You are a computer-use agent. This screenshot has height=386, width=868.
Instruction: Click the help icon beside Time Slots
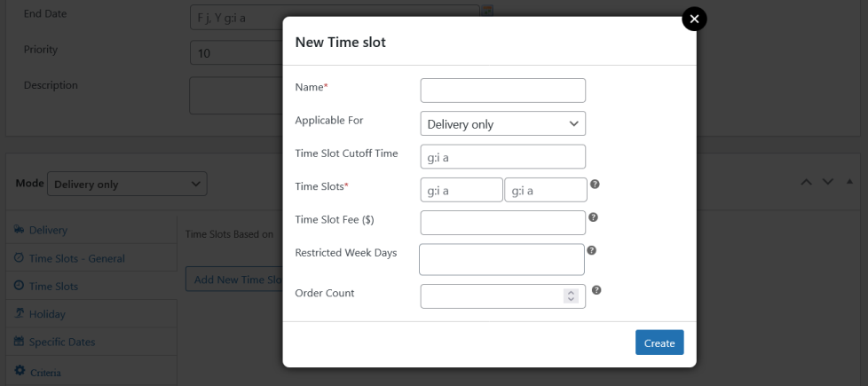595,185
